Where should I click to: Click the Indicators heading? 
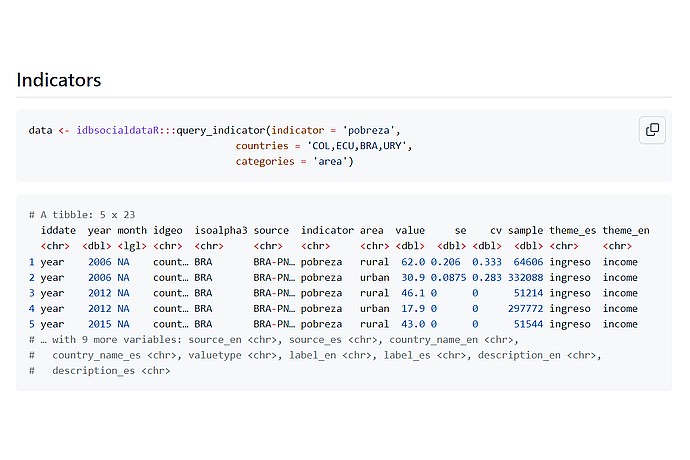coord(59,80)
